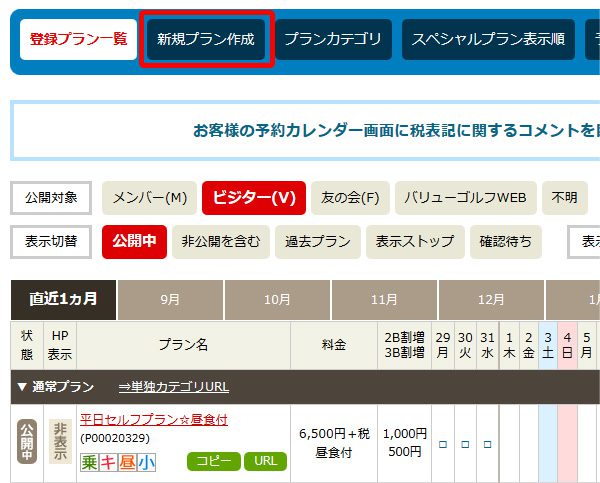Image resolution: width=600 pixels, height=483 pixels.
Task: Click the 3土 Saturday date header
Action: [548, 345]
